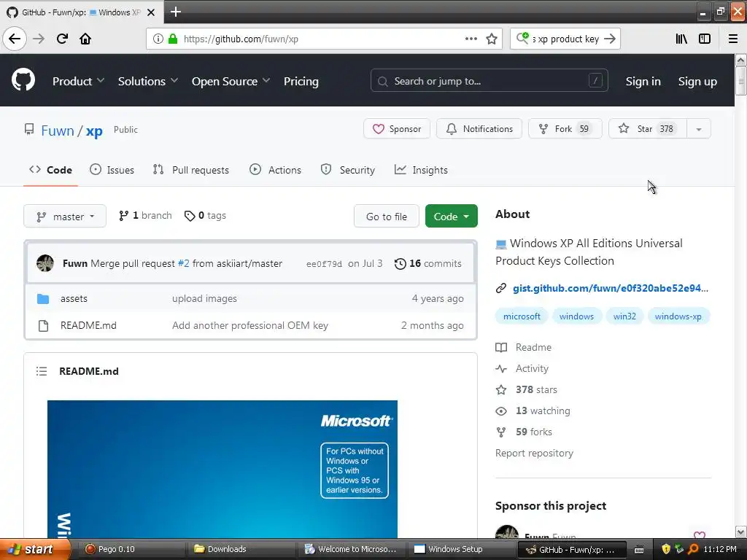
Task: Click the Sponsor button
Action: 397,129
